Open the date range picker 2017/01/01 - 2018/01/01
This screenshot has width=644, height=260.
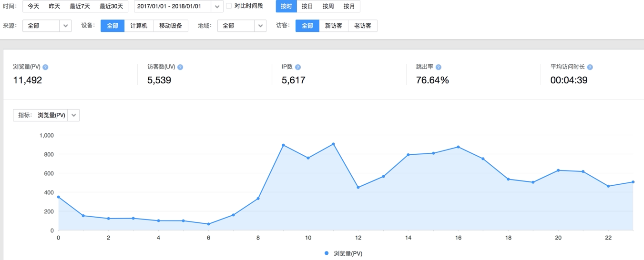point(178,6)
